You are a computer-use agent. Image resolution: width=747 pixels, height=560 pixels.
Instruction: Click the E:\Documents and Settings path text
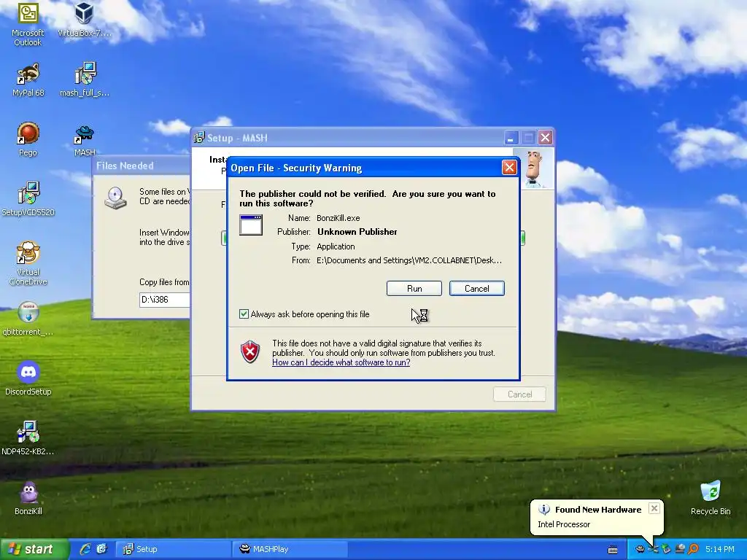coord(409,260)
